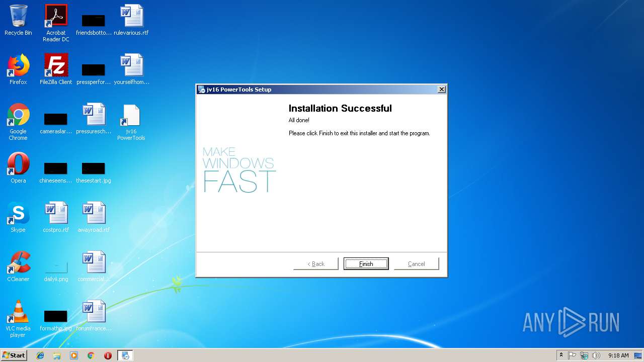644x362 pixels.
Task: Select the formatho.jpg image file
Action: (56, 320)
